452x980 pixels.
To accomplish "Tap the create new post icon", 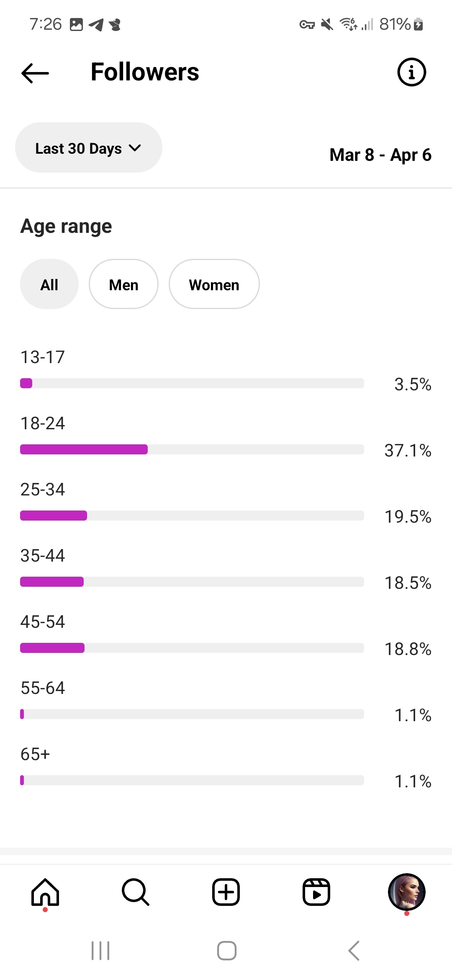I will pos(226,892).
